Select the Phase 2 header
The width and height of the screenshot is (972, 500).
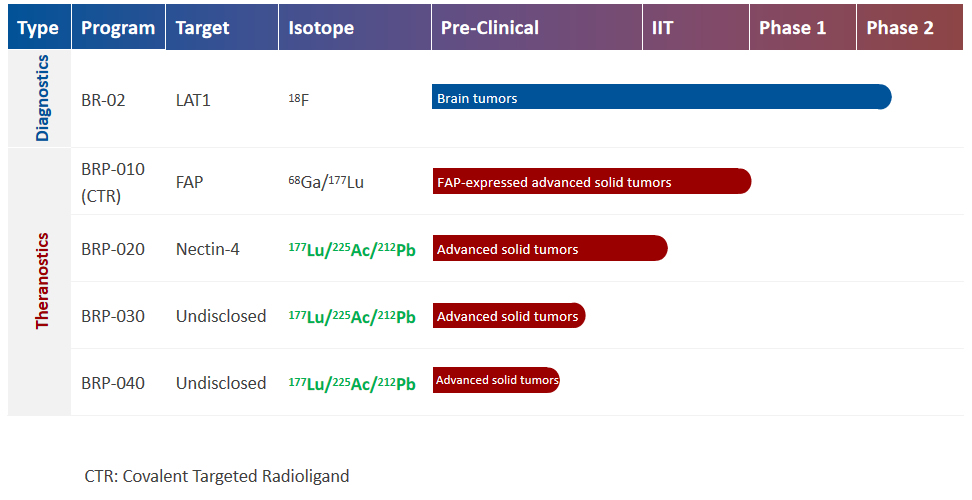coord(900,28)
